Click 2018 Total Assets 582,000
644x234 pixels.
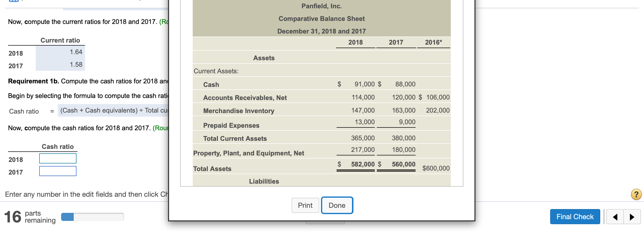click(363, 164)
